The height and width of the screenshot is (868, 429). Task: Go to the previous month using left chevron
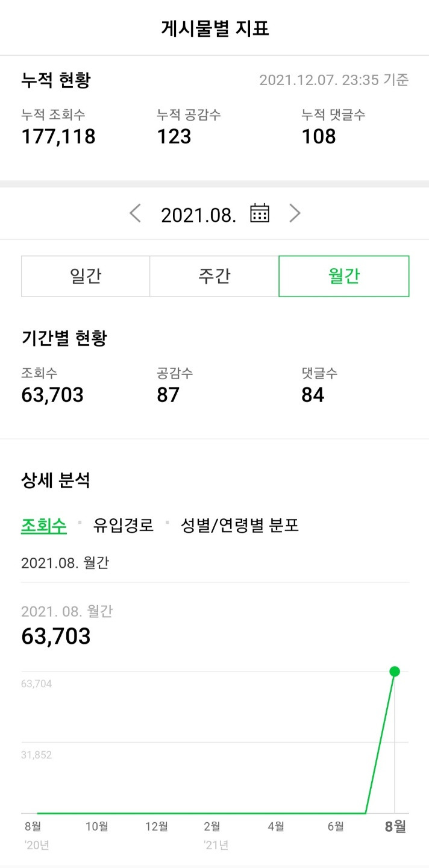click(x=134, y=213)
